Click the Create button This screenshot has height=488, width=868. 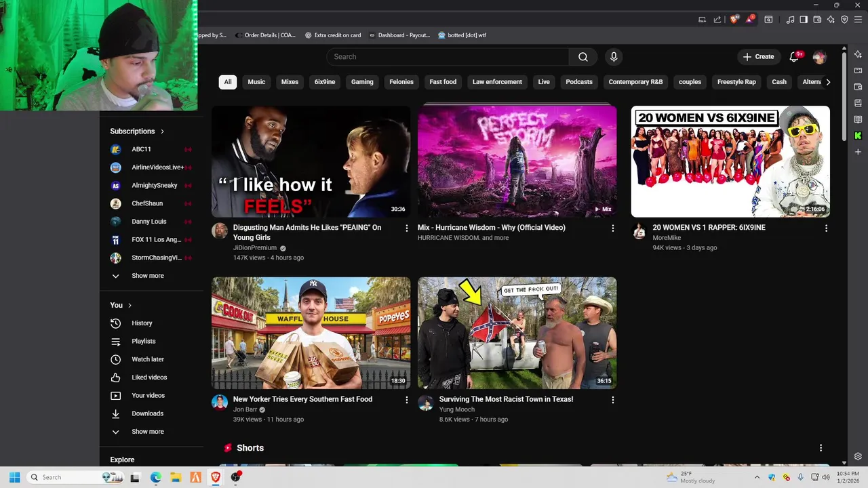pos(759,57)
